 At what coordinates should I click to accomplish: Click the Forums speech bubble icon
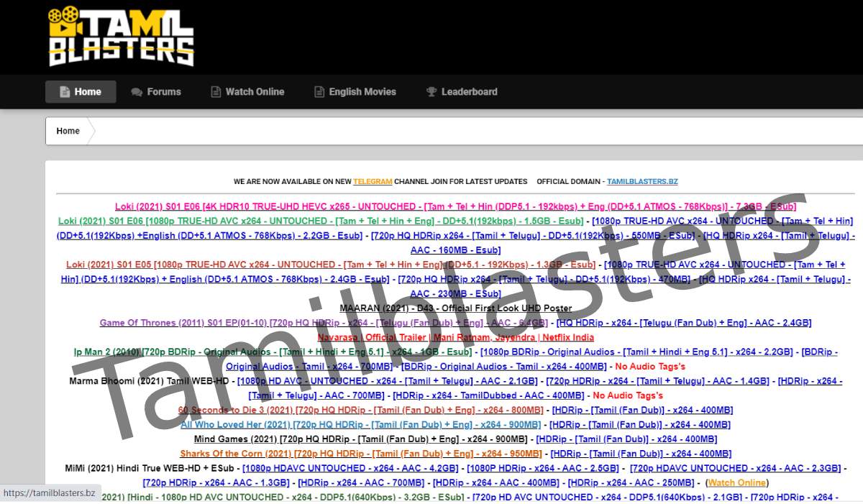(x=137, y=92)
